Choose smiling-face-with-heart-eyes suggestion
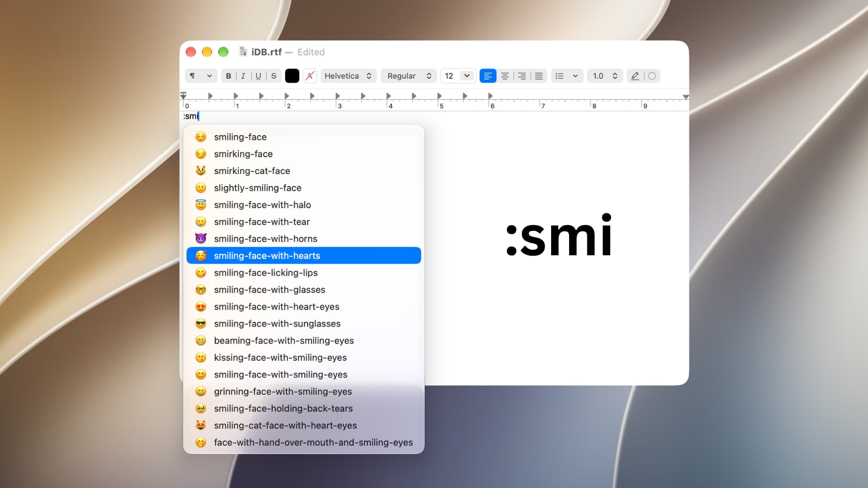 tap(304, 307)
